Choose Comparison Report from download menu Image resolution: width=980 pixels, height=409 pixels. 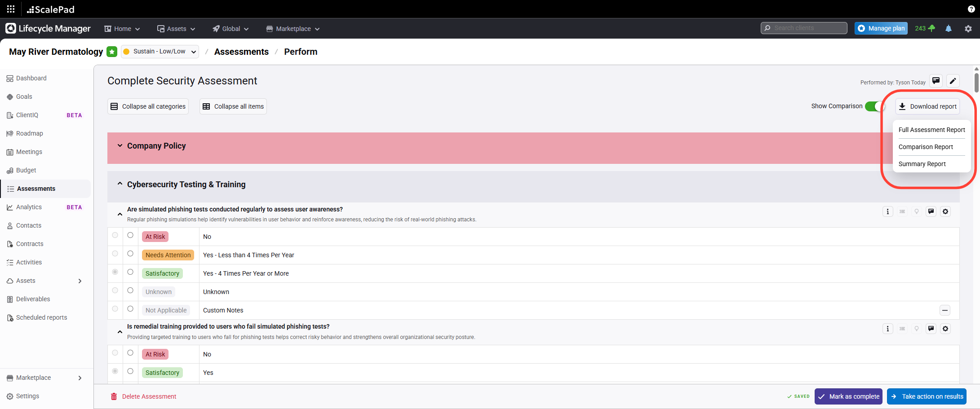point(925,147)
